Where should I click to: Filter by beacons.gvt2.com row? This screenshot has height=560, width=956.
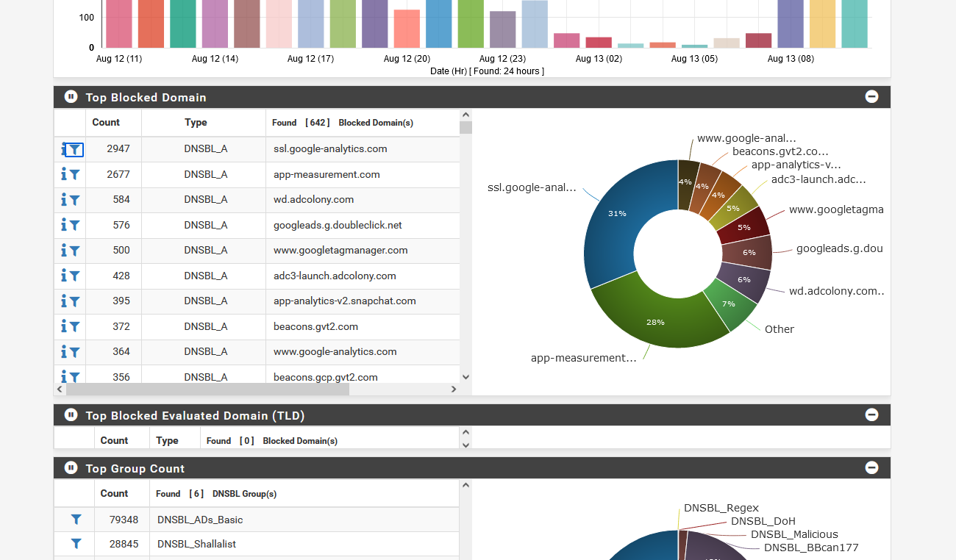74,327
